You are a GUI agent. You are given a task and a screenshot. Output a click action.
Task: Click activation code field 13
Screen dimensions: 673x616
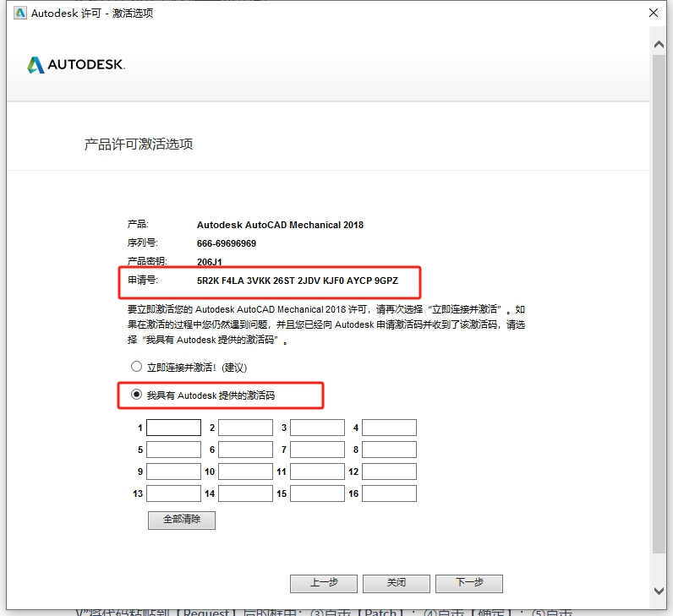[x=174, y=493]
